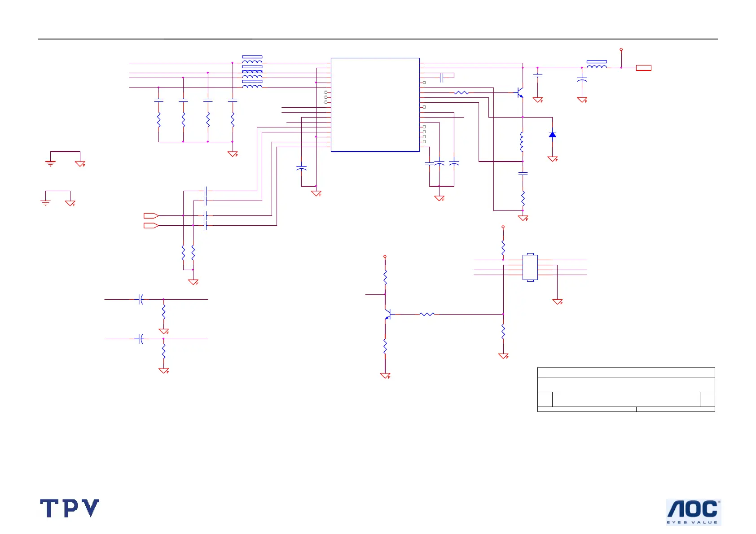Image resolution: width=756 pixels, height=534 pixels.
Task: Click the red rectangular output port at top right
Action: (644, 68)
